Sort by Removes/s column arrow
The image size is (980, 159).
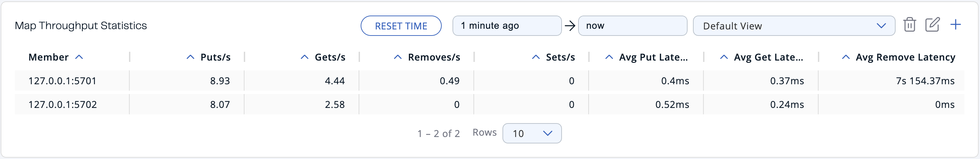point(397,57)
